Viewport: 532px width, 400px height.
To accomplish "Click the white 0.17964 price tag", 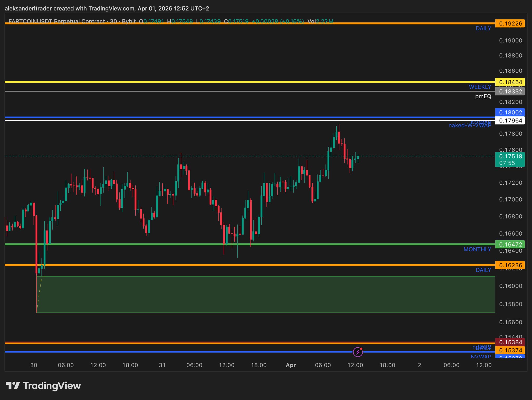I will click(510, 120).
